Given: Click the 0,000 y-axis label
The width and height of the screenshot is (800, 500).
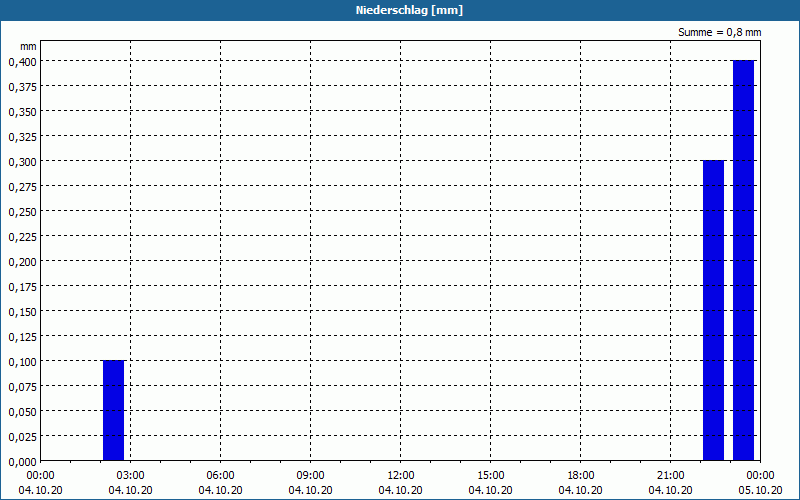Looking at the screenshot, I should coord(22,462).
